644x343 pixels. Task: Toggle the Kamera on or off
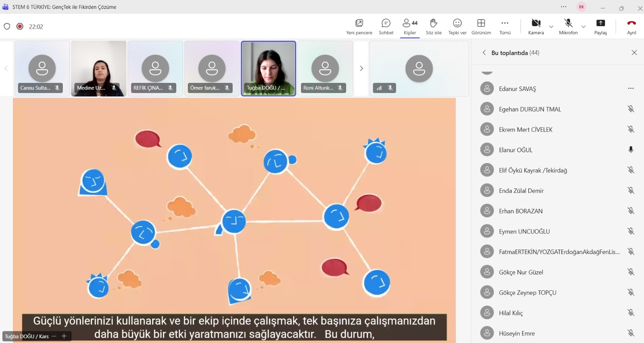[536, 27]
